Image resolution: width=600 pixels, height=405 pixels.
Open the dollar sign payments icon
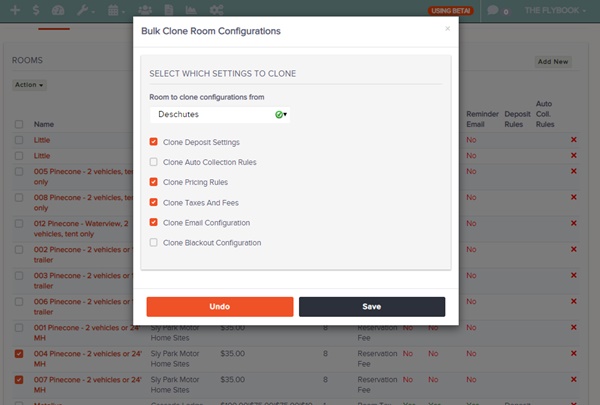36,10
